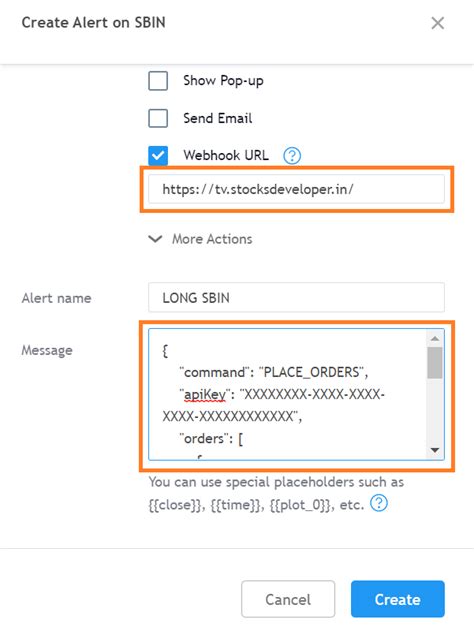Open the help icon beside placeholder hints
The image size is (474, 627).
[379, 503]
